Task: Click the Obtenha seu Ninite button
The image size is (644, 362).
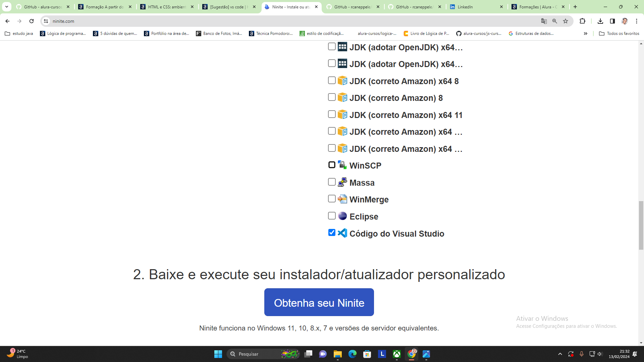Action: tap(319, 302)
